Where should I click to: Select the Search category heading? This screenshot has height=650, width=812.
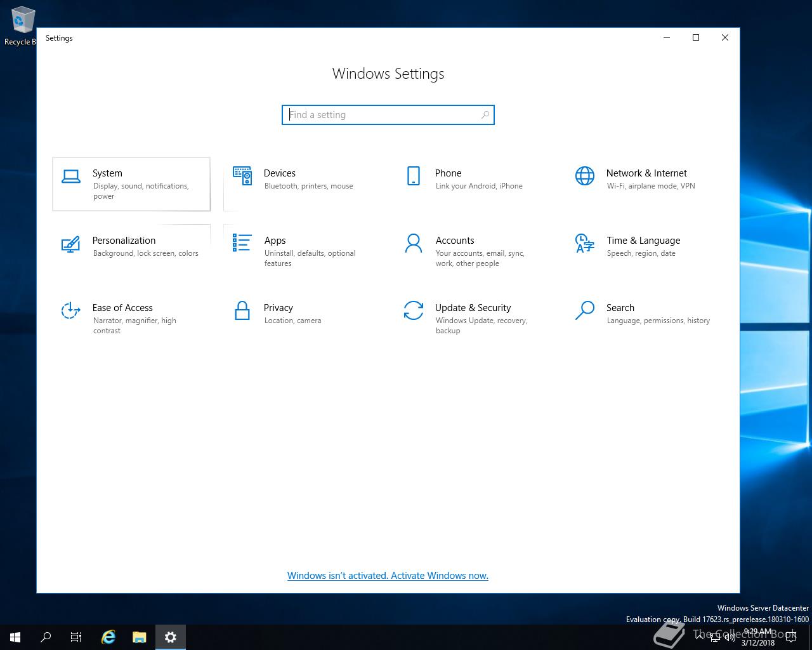click(x=620, y=308)
